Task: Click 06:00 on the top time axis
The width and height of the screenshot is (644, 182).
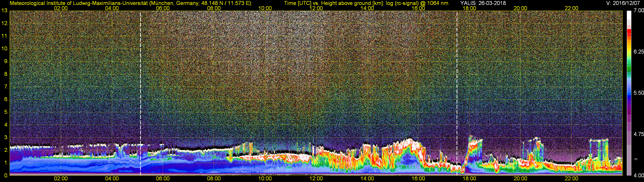Action: coord(163,8)
